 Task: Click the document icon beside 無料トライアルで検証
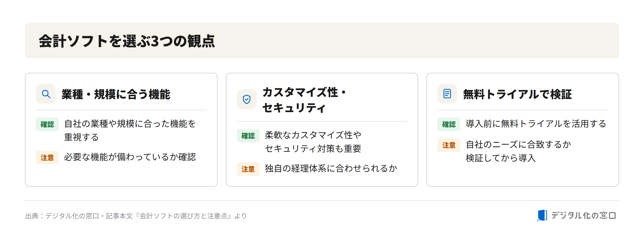[447, 94]
